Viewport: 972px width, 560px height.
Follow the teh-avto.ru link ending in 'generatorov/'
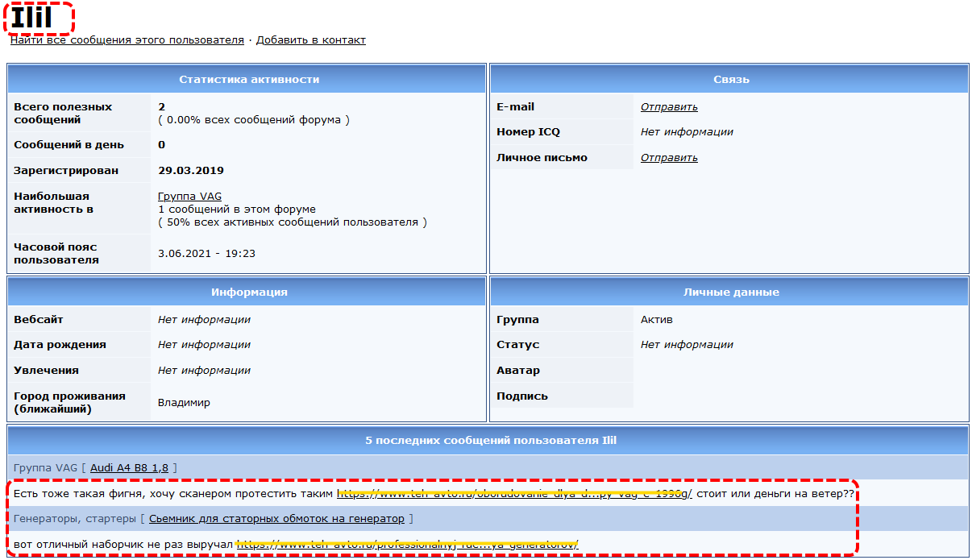point(407,544)
